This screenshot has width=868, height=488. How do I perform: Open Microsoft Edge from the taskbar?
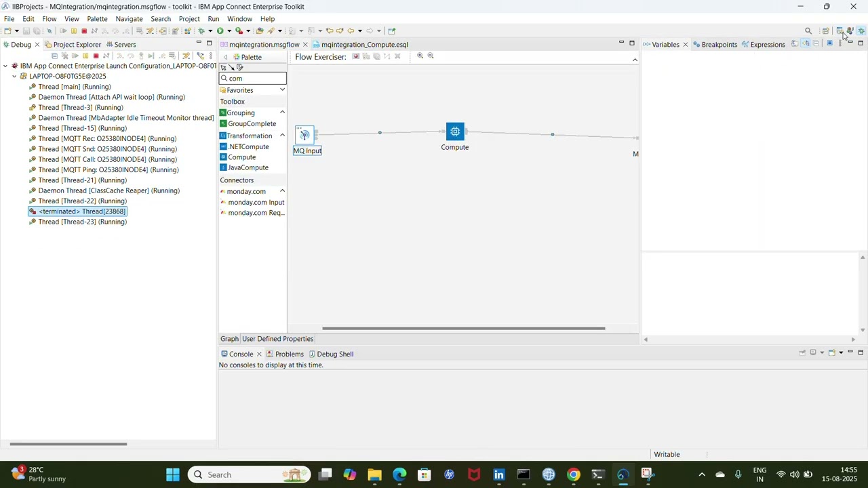[x=399, y=474]
